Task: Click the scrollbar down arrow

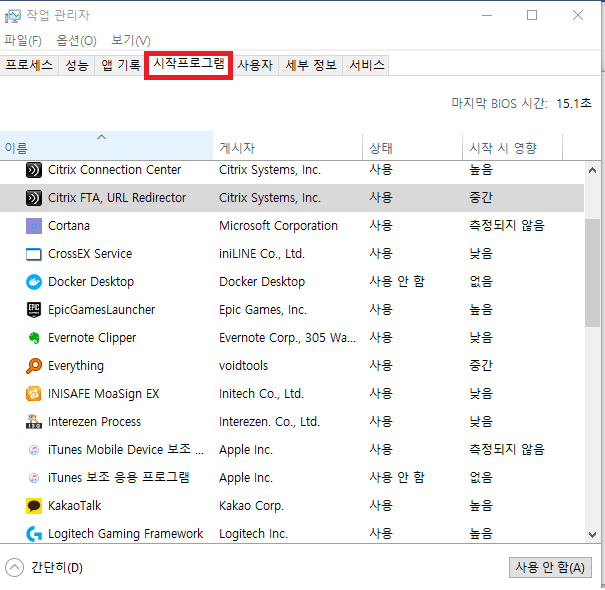Action: (592, 535)
